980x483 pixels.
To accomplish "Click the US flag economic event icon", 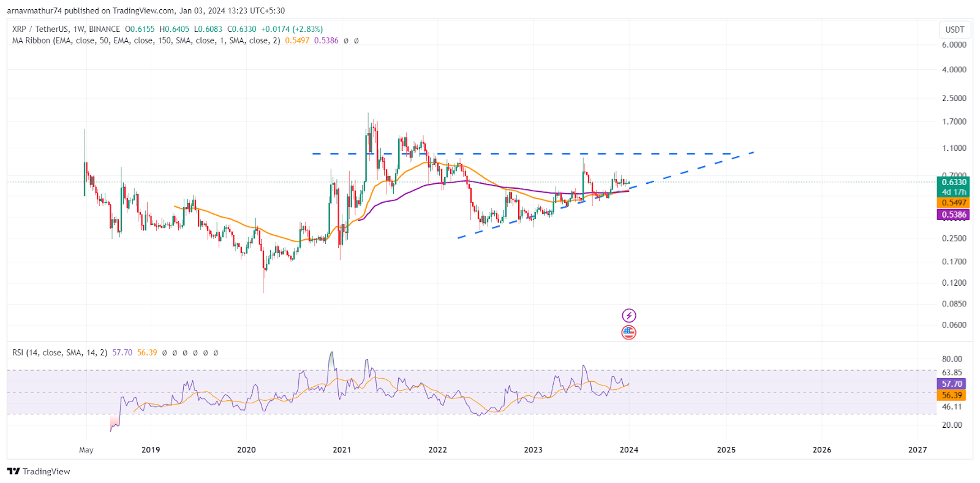I will [629, 332].
